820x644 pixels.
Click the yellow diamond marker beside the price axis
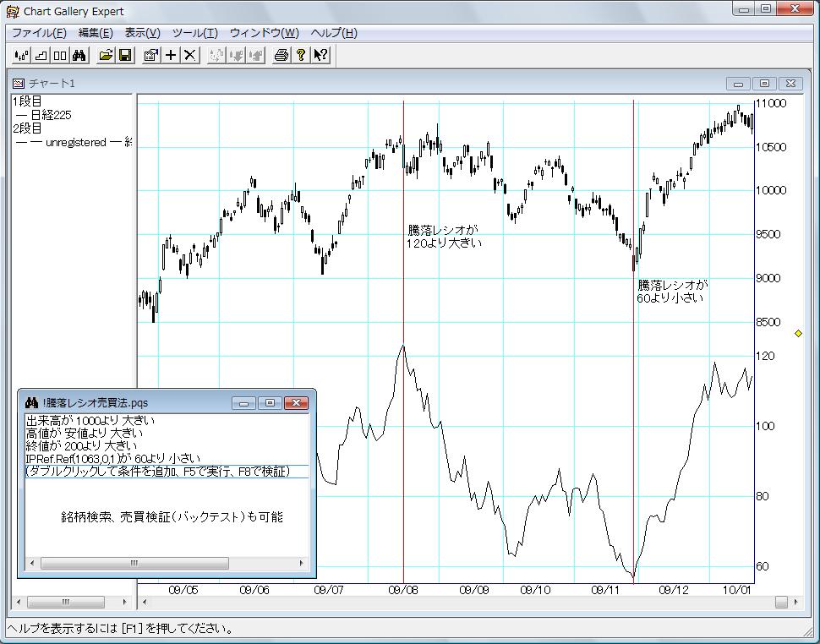[x=798, y=335]
